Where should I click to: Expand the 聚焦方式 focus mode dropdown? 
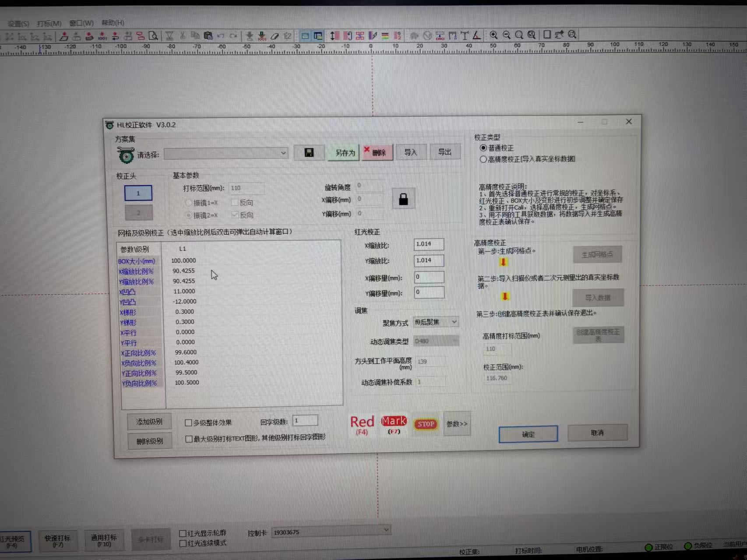point(436,322)
